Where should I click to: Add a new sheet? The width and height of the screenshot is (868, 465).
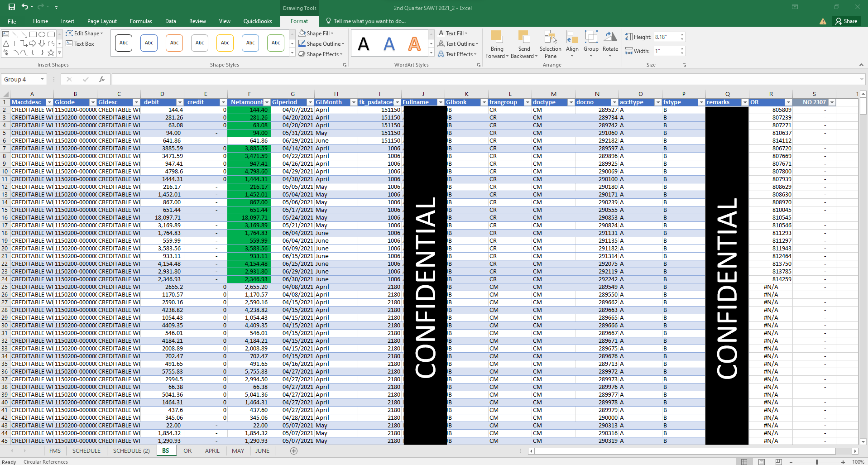(x=294, y=451)
